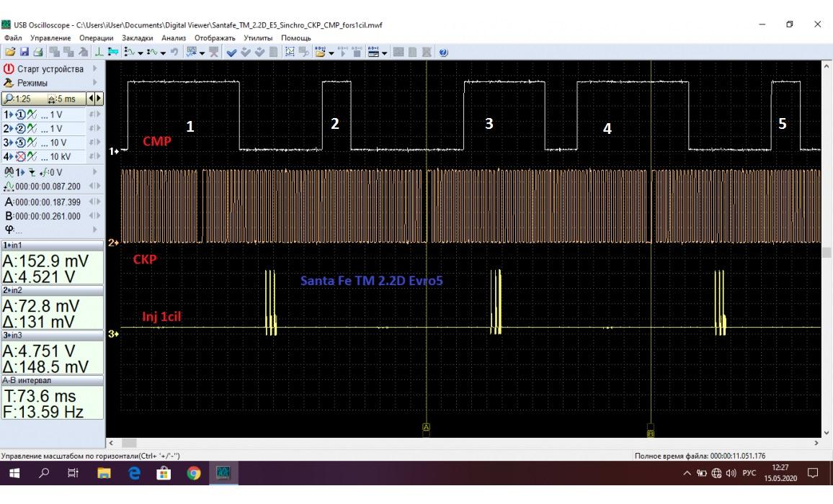Click the trigger binoculars icon
The width and height of the screenshot is (833, 504).
coord(9,172)
